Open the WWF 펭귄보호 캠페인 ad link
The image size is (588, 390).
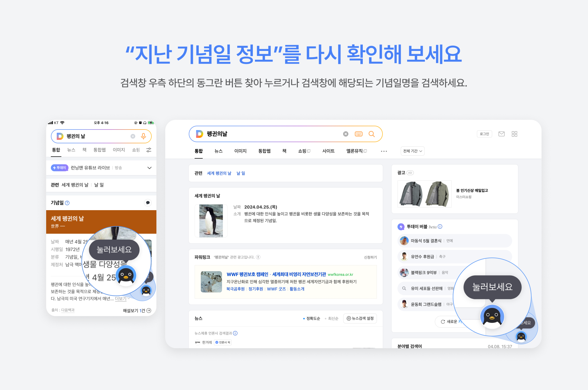(x=276, y=274)
